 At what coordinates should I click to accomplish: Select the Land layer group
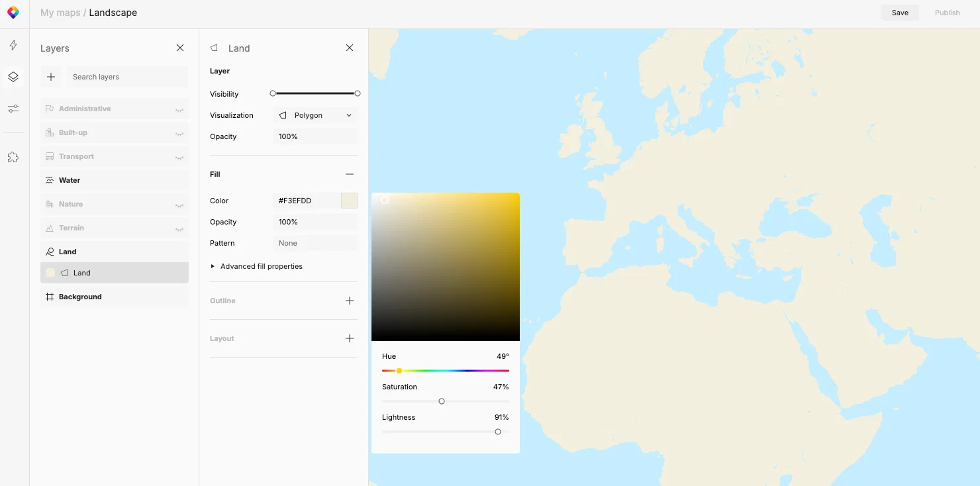point(115,252)
